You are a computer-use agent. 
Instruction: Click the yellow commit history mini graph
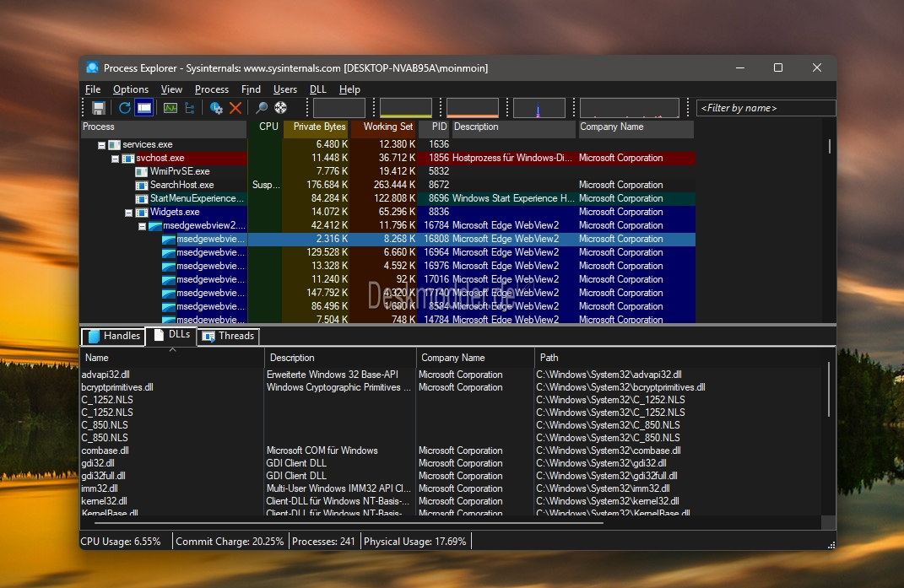406,108
